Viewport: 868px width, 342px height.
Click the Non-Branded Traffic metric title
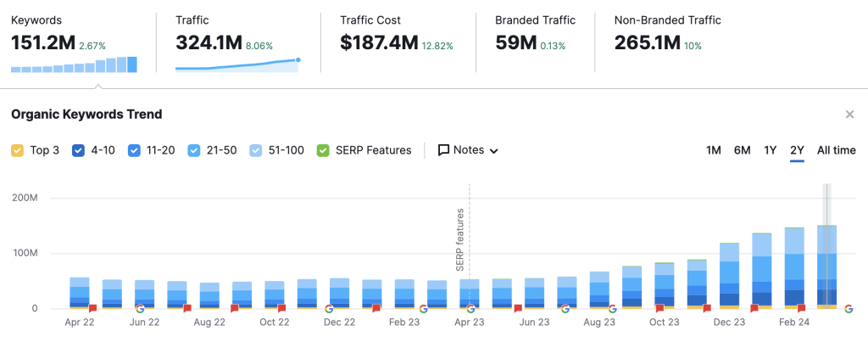point(668,20)
